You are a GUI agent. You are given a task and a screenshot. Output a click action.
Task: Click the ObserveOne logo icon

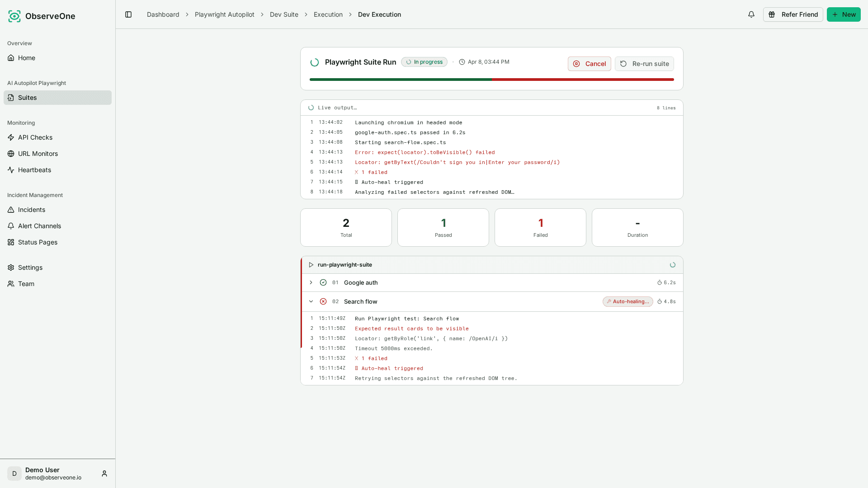(14, 16)
